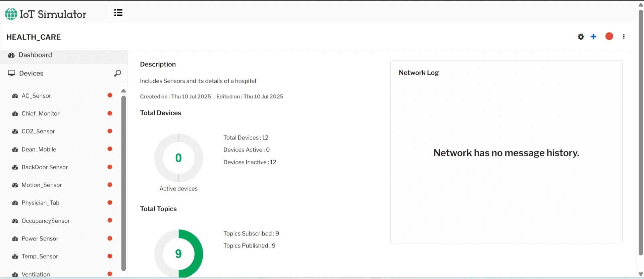Click HEALTH_CARE network title
Screen dimensions: 644x279
point(34,37)
